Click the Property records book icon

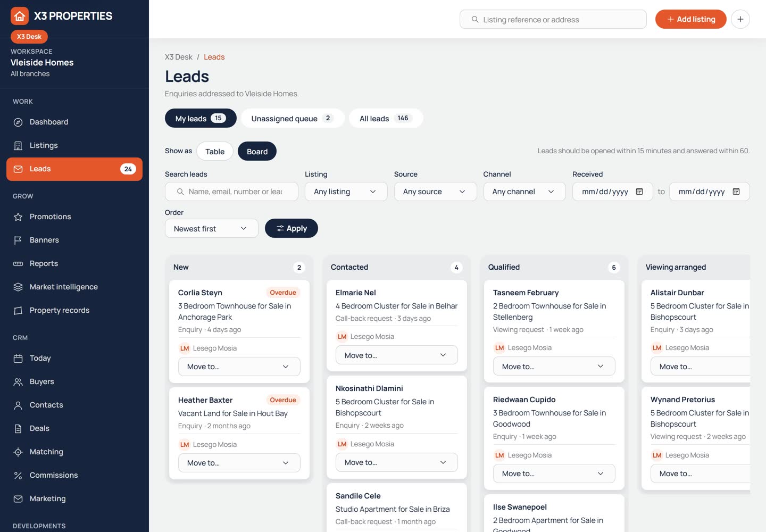coord(18,310)
